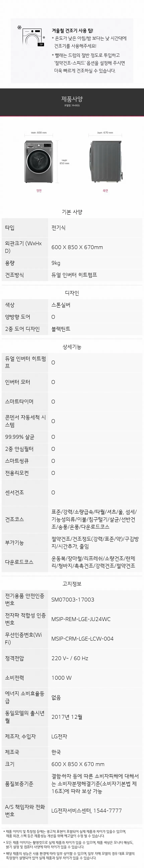Click the 다운로드코스 row label

[x=19, y=562]
